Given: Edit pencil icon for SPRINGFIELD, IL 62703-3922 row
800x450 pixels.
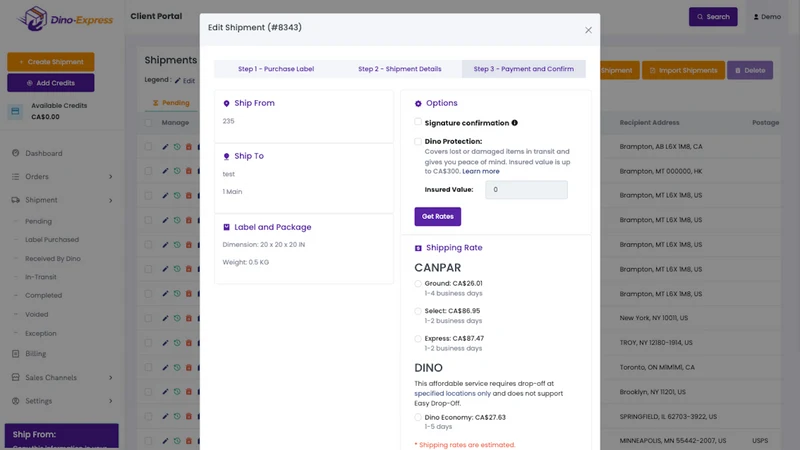Looking at the screenshot, I should tap(165, 416).
